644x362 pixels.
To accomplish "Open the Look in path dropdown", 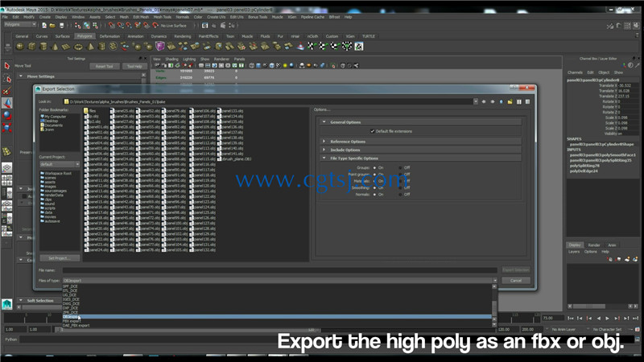I will (476, 101).
